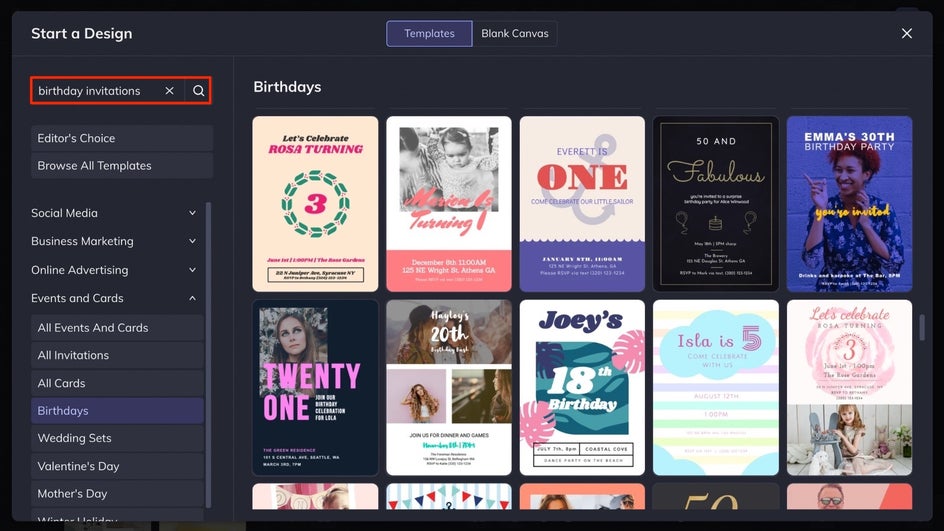Viewport: 944px width, 531px height.
Task: Clear the birthday invitations search text
Action: pyautogui.click(x=169, y=91)
